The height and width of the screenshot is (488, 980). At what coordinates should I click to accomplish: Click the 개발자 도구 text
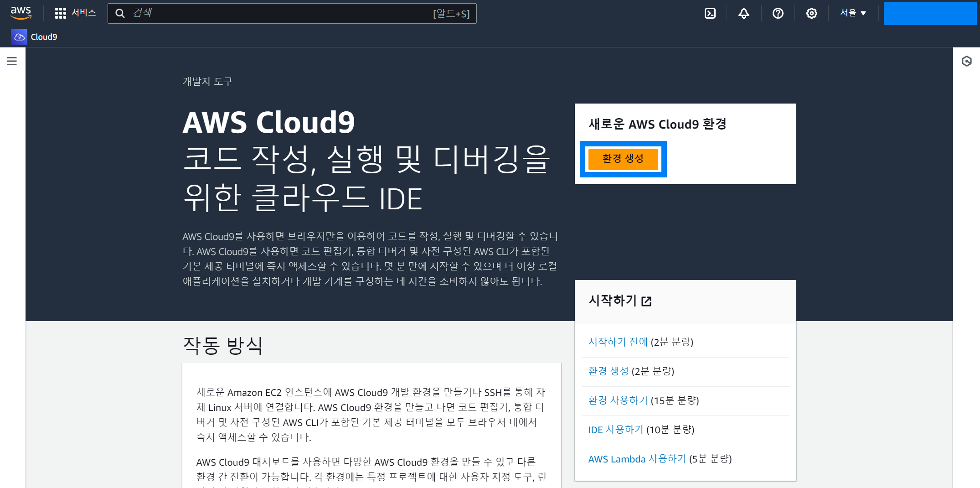(x=208, y=82)
